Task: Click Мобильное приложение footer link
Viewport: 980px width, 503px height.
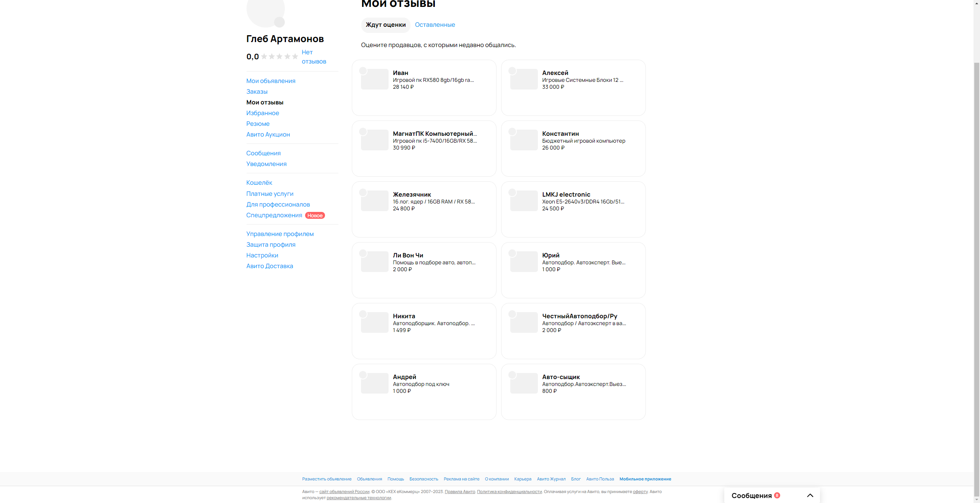Action: pos(645,479)
